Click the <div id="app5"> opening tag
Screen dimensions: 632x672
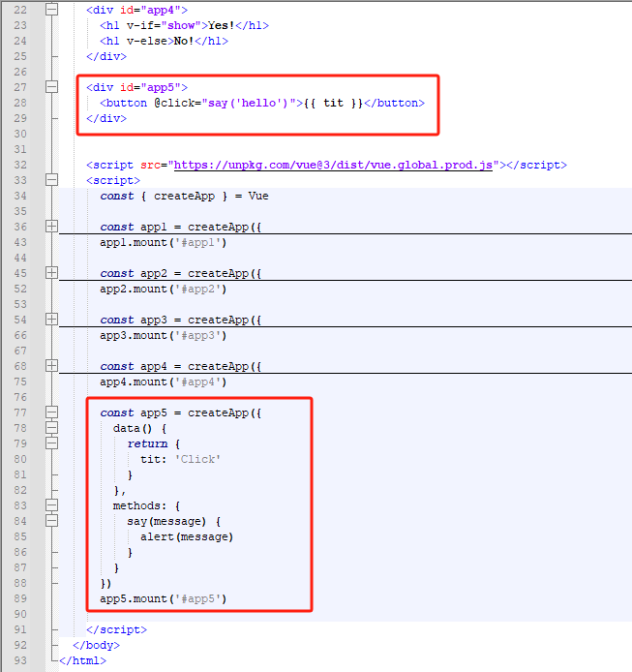click(136, 87)
